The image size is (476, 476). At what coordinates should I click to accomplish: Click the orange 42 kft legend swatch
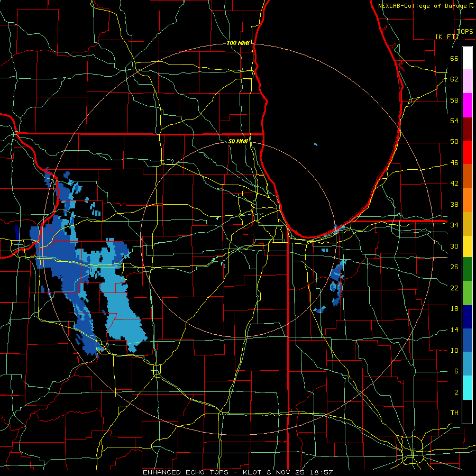[x=467, y=200]
